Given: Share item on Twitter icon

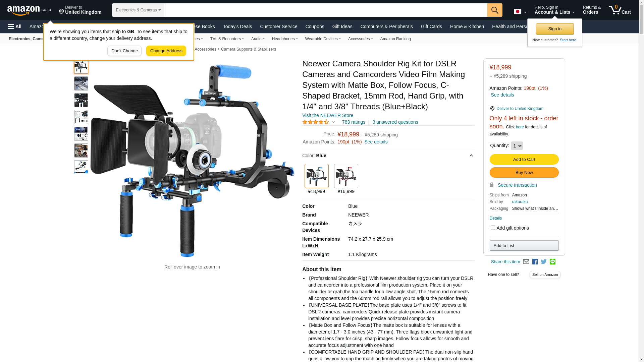Looking at the screenshot, I should point(544,262).
